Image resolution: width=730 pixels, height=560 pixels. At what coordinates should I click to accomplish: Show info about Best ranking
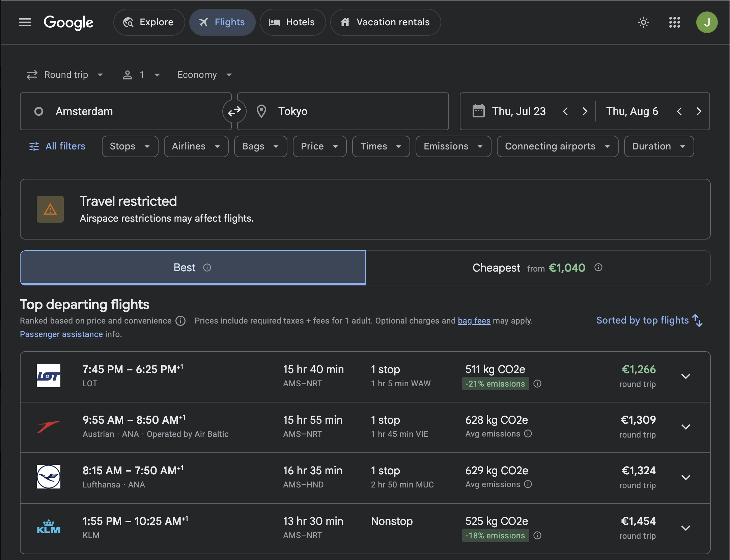207,268
